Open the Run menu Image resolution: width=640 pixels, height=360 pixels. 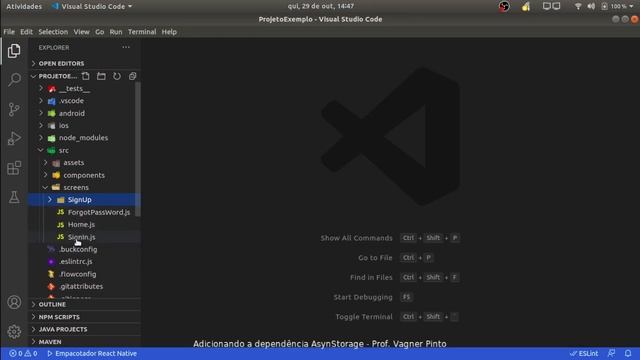point(116,32)
